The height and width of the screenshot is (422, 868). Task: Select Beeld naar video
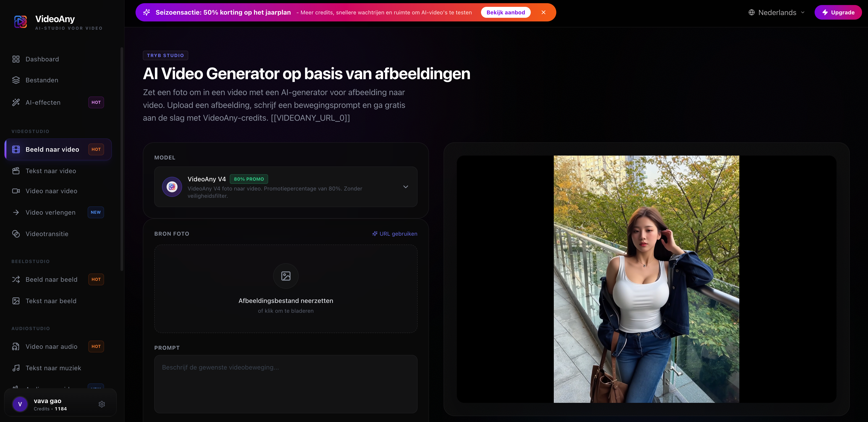tap(58, 150)
